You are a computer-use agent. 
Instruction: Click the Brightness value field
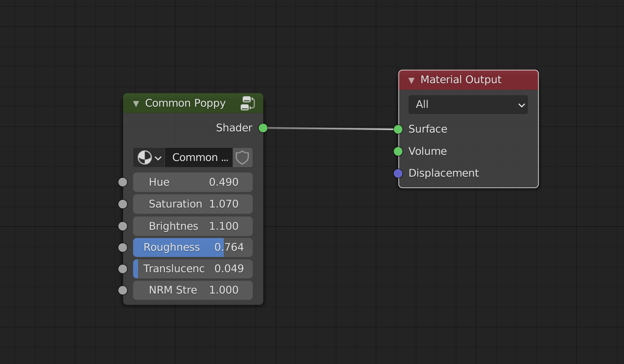193,226
